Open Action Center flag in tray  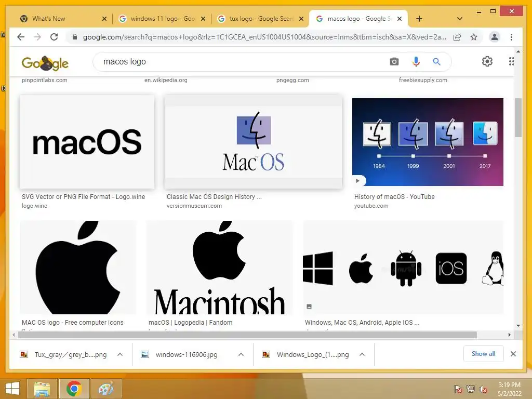point(458,389)
